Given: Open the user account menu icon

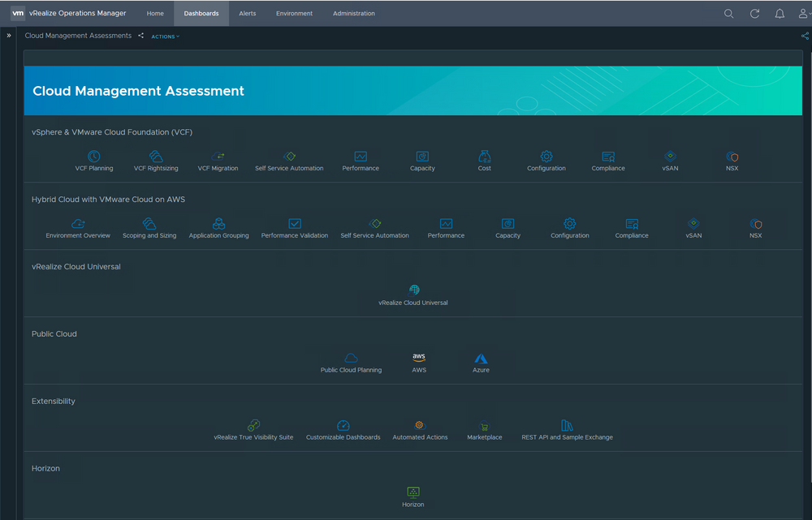Looking at the screenshot, I should click(x=803, y=14).
